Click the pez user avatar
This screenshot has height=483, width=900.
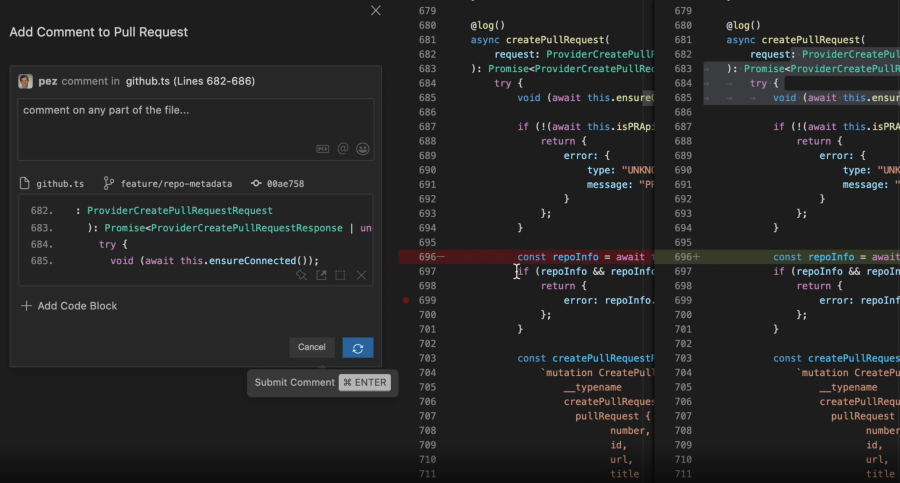26,81
